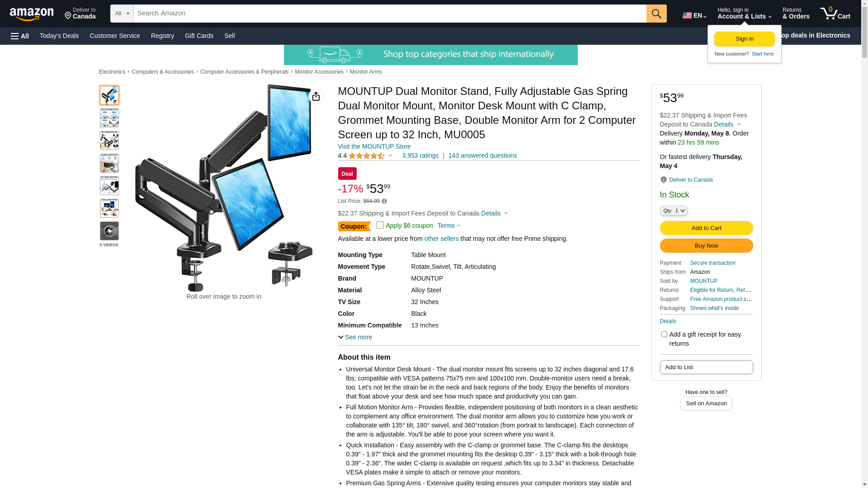Visit the MOUNTUP Store link
The height and width of the screenshot is (488, 868).
tap(374, 146)
